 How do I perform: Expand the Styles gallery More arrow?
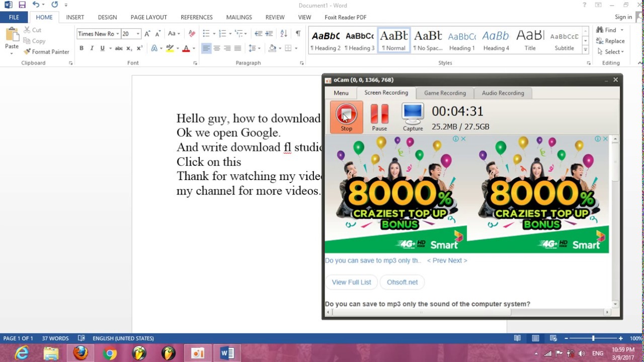point(585,50)
